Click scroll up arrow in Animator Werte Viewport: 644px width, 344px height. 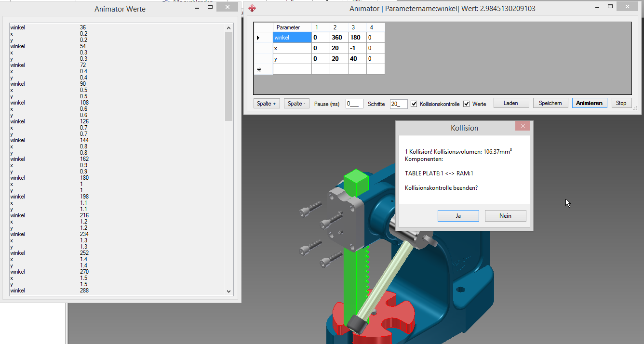click(229, 28)
